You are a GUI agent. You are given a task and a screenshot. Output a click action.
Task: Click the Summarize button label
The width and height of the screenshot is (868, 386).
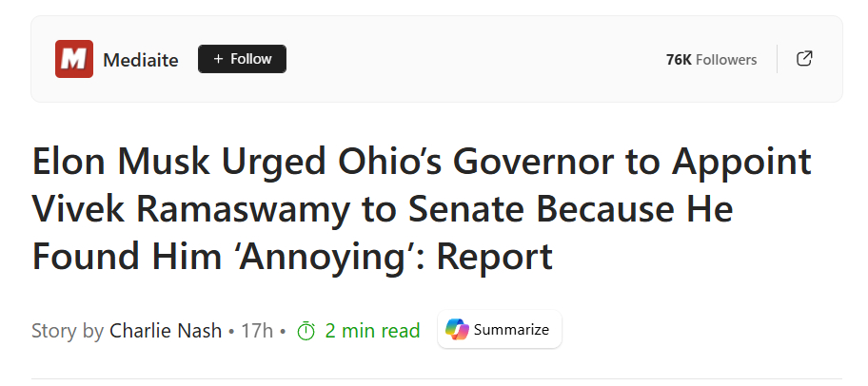[511, 330]
